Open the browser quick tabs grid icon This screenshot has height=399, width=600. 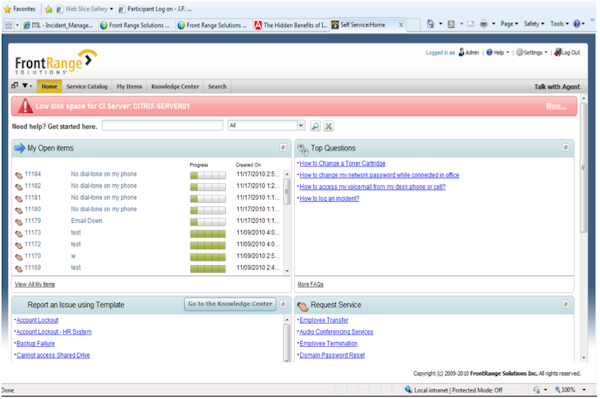click(8, 25)
